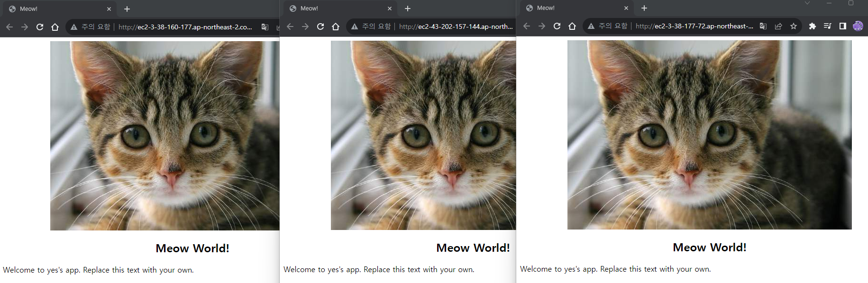The image size is (868, 283).
Task: Open the media controls icon
Action: coord(828,26)
